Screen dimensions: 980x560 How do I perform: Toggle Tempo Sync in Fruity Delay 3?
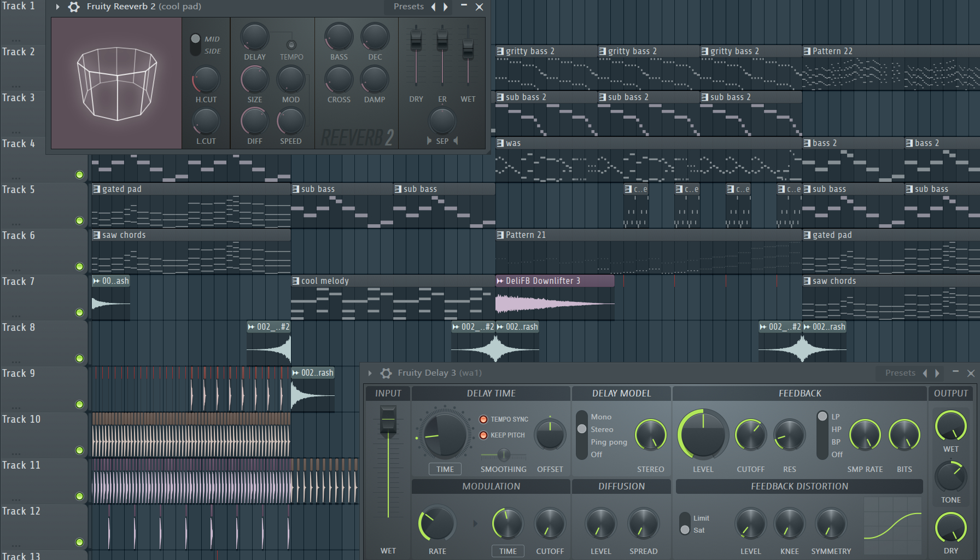[x=483, y=419]
